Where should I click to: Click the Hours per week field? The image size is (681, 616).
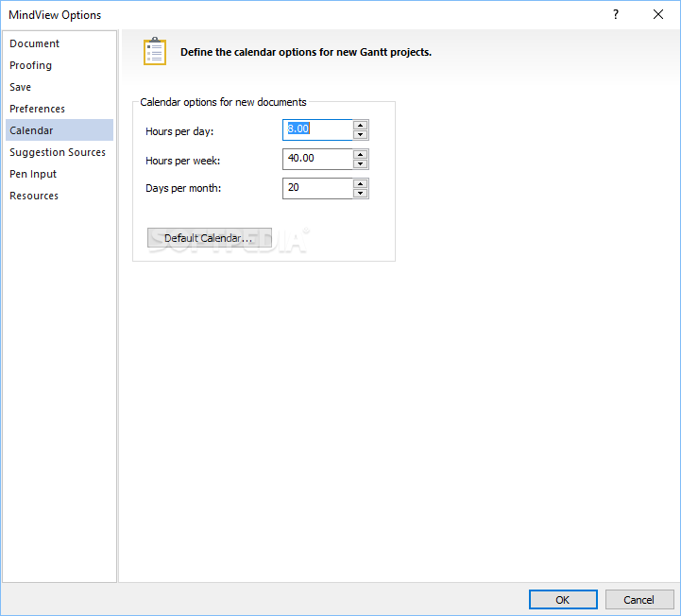tap(317, 159)
